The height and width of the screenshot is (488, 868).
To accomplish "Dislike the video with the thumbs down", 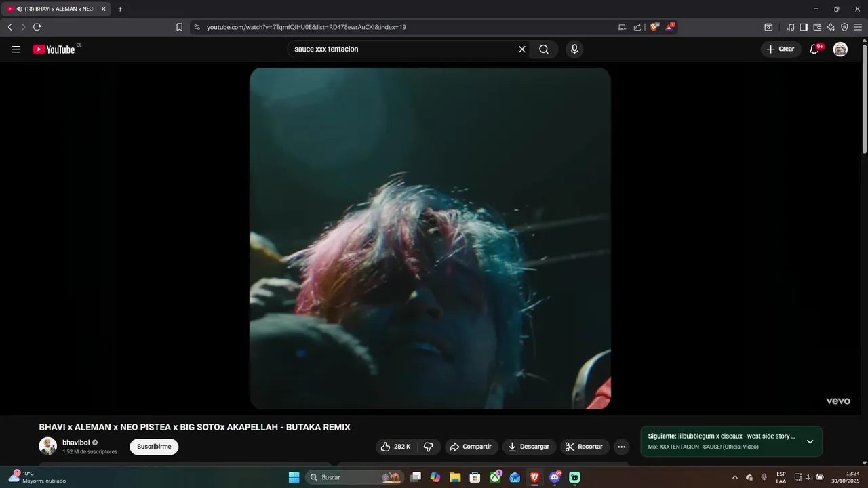I will tap(428, 447).
